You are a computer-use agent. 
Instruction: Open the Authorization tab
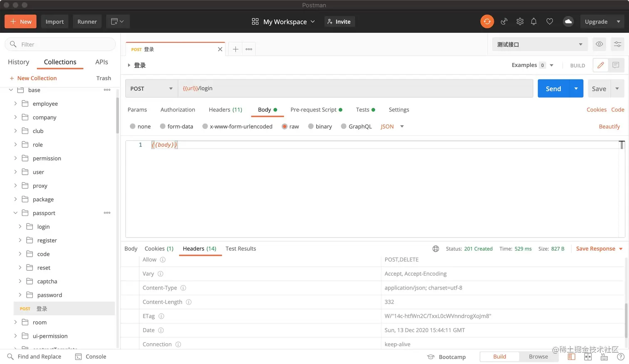click(178, 110)
